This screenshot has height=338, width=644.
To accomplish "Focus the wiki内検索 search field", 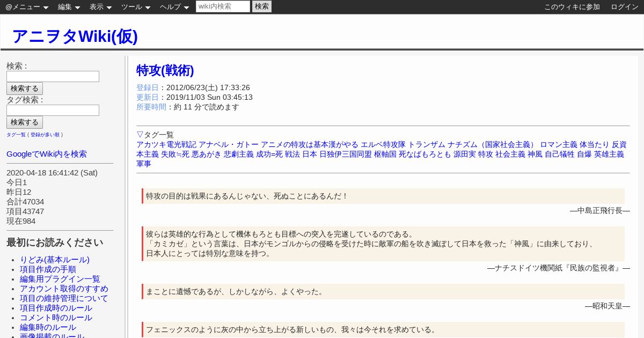I will (223, 6).
